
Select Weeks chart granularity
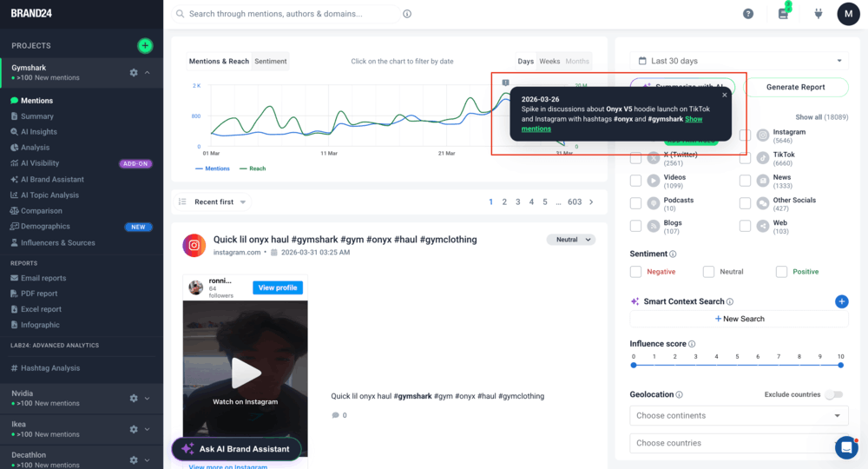click(549, 62)
